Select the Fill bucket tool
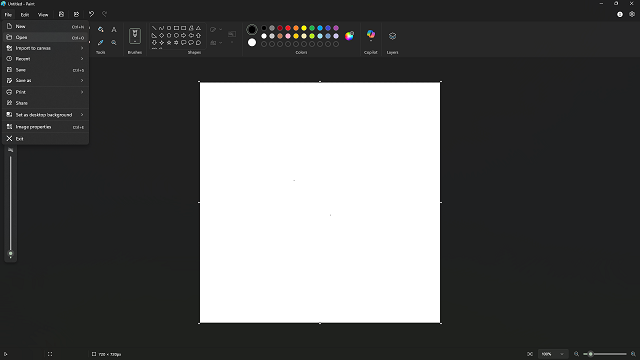The width and height of the screenshot is (640, 360). (100, 29)
